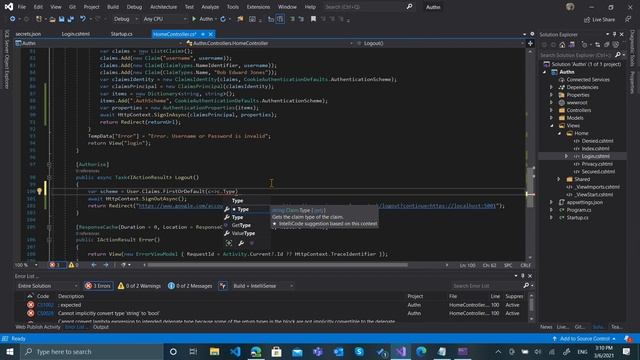This screenshot has width=640, height=360.
Task: Click the Save All toolbar icon
Action: 71,19
